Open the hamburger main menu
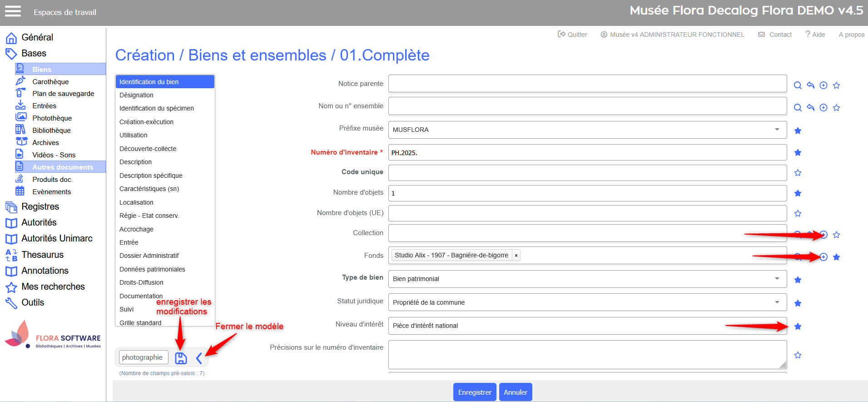Screen dimensions: 868x402 click(x=13, y=11)
